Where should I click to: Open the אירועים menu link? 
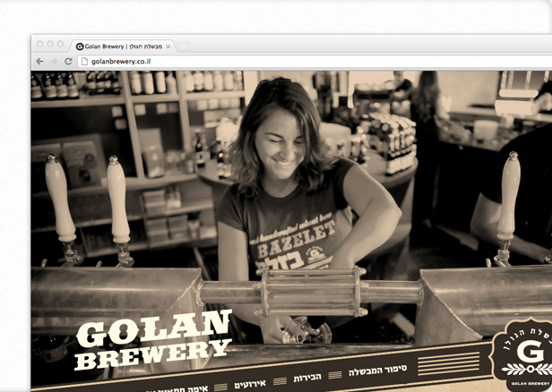250,384
